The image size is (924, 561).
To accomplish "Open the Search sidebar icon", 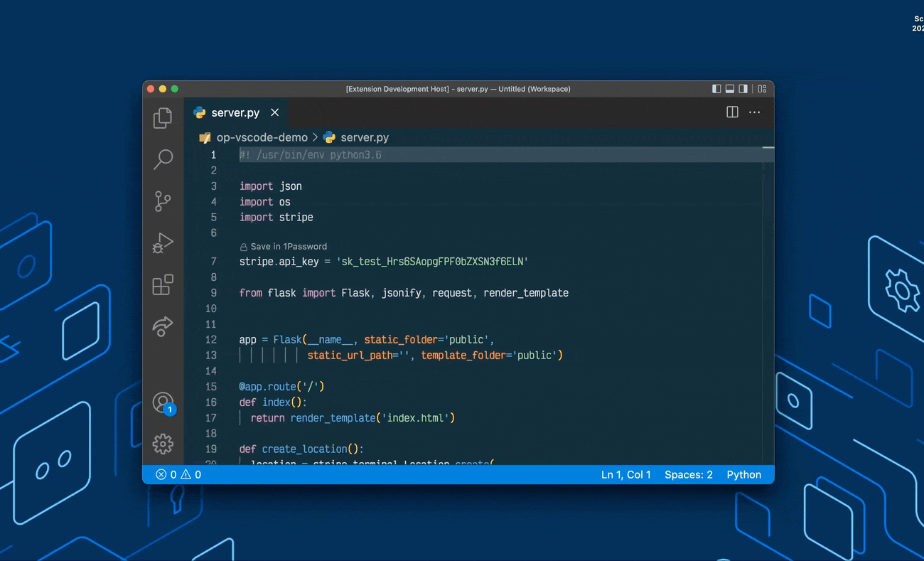I will point(163,159).
